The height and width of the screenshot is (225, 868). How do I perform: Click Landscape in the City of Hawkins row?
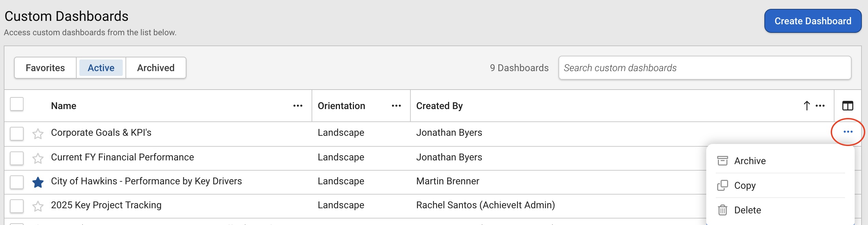point(341,181)
